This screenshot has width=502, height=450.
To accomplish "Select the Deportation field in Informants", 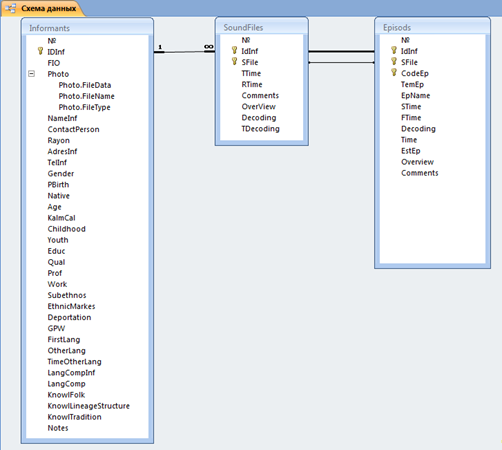I will click(69, 317).
